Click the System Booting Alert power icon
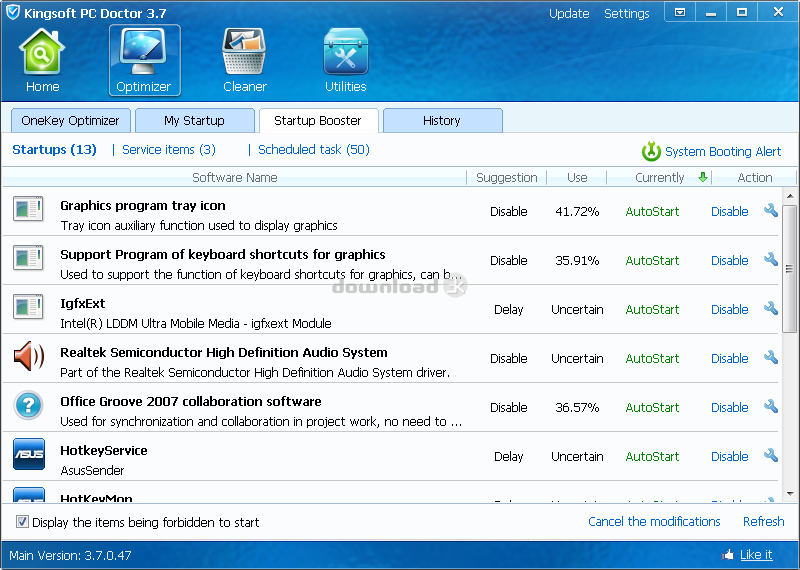 651,151
